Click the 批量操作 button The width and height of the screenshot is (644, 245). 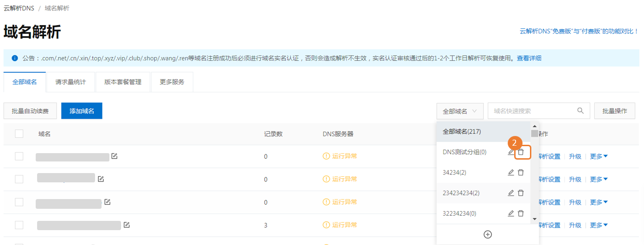pos(615,111)
